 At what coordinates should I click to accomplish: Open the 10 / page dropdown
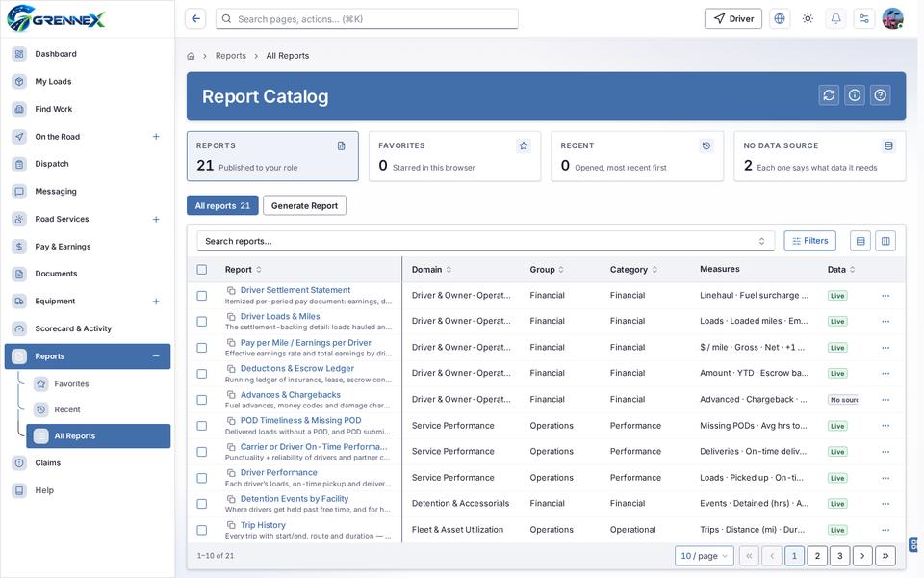tap(704, 556)
